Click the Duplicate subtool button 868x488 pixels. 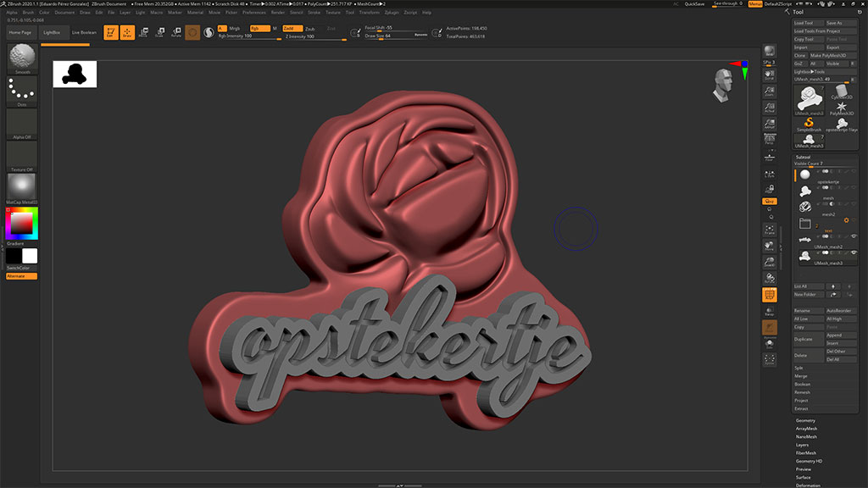(x=808, y=339)
